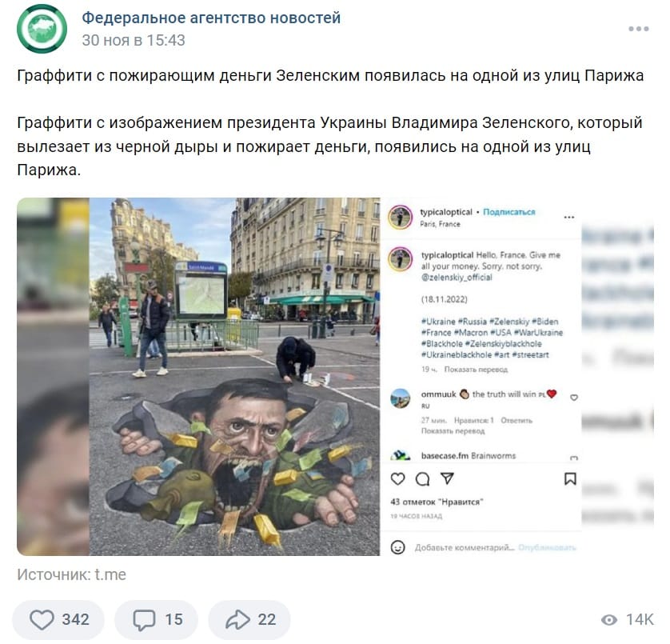Click 'Подписаться' next to typicaloptical
670x644 pixels.
pos(509,212)
